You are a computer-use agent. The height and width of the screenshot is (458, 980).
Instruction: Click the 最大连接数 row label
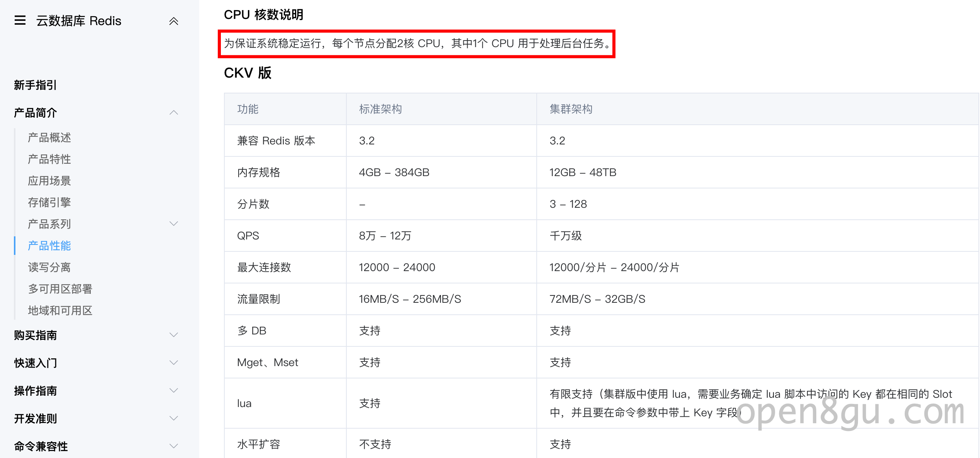264,267
